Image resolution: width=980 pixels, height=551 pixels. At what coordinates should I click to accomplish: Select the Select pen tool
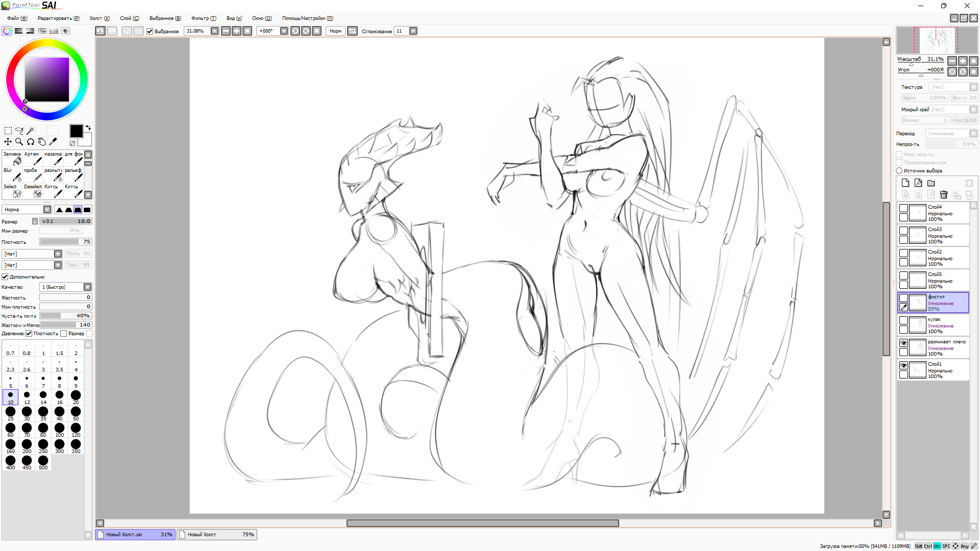pos(12,191)
